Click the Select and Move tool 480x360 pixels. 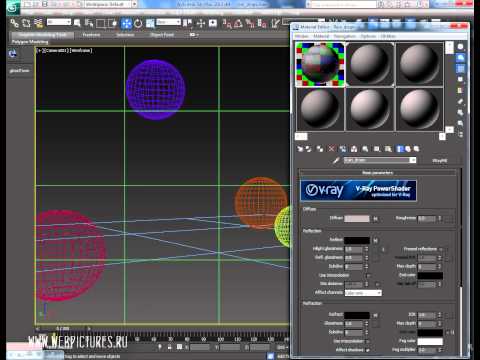click(126, 23)
